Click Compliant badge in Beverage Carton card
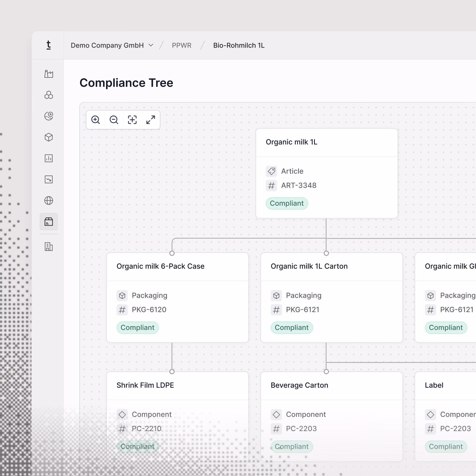This screenshot has width=476, height=476. click(x=292, y=447)
